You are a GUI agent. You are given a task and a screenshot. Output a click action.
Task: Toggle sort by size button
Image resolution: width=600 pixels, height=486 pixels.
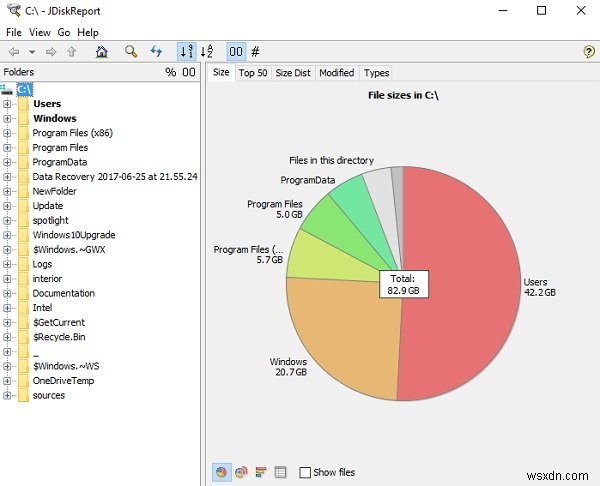click(x=187, y=51)
